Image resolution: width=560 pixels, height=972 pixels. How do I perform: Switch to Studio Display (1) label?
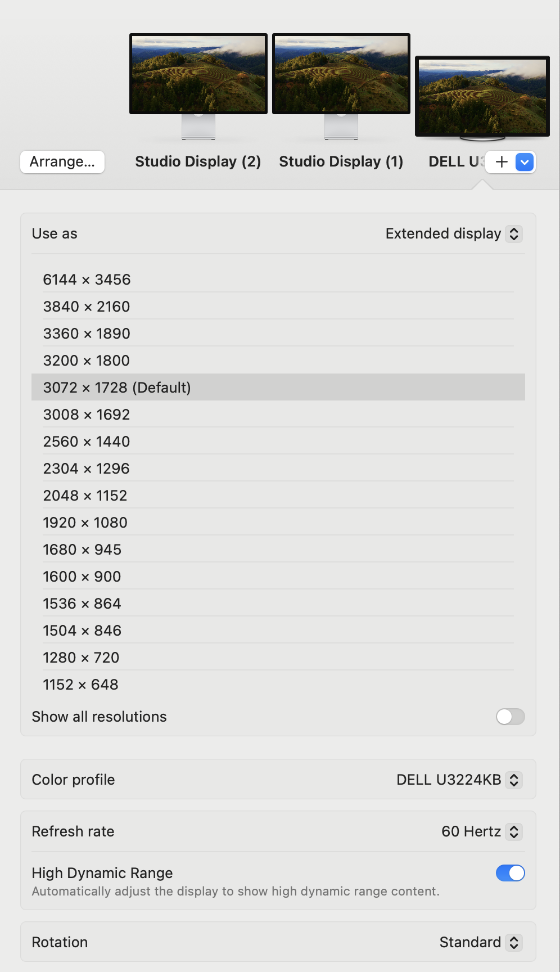point(341,161)
